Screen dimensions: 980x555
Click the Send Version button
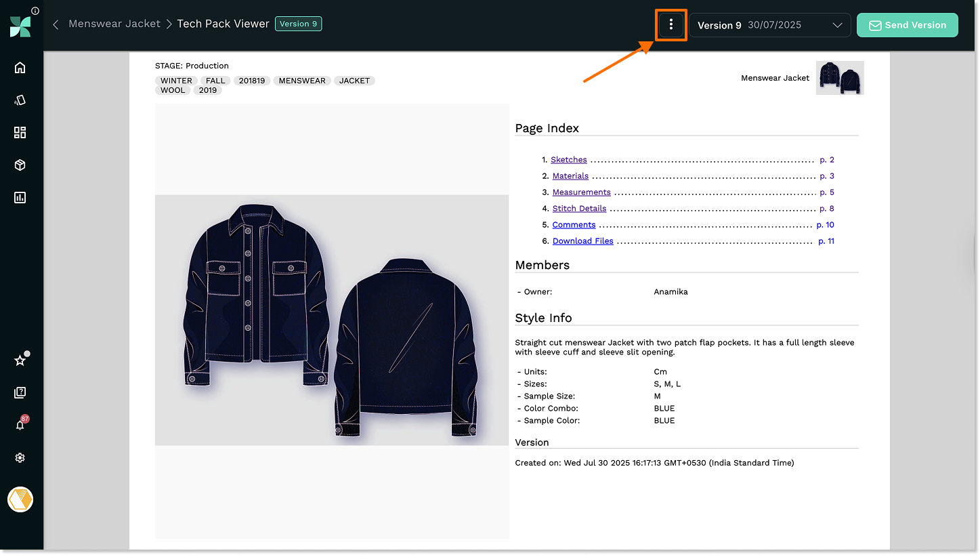tap(907, 25)
